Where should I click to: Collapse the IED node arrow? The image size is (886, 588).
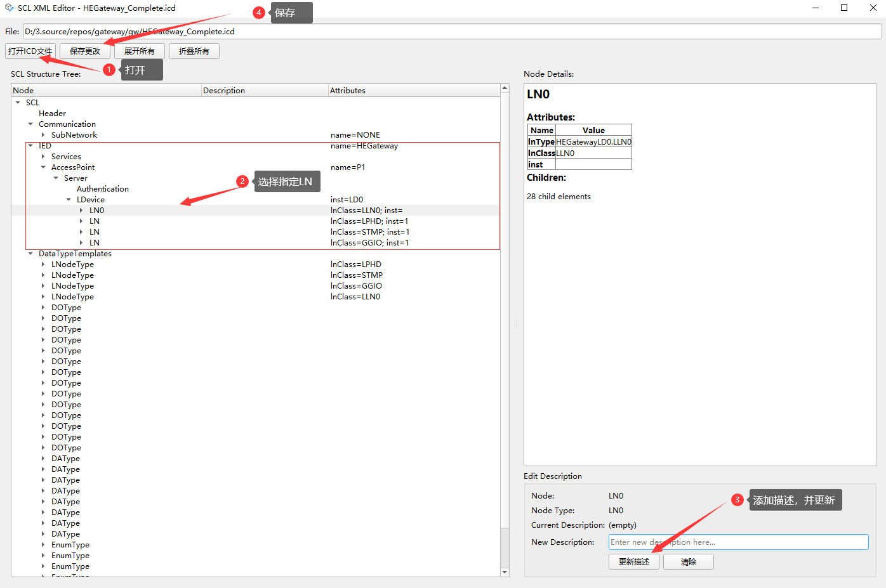[x=30, y=146]
